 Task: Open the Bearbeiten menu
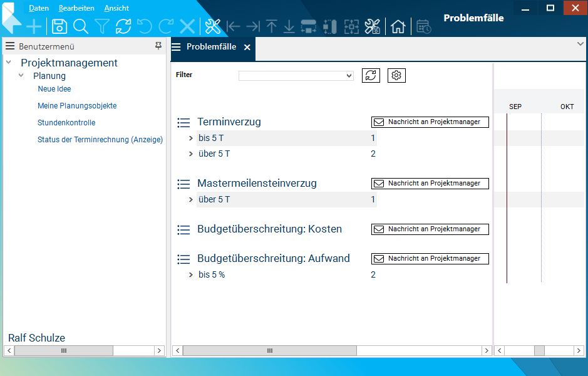point(76,8)
